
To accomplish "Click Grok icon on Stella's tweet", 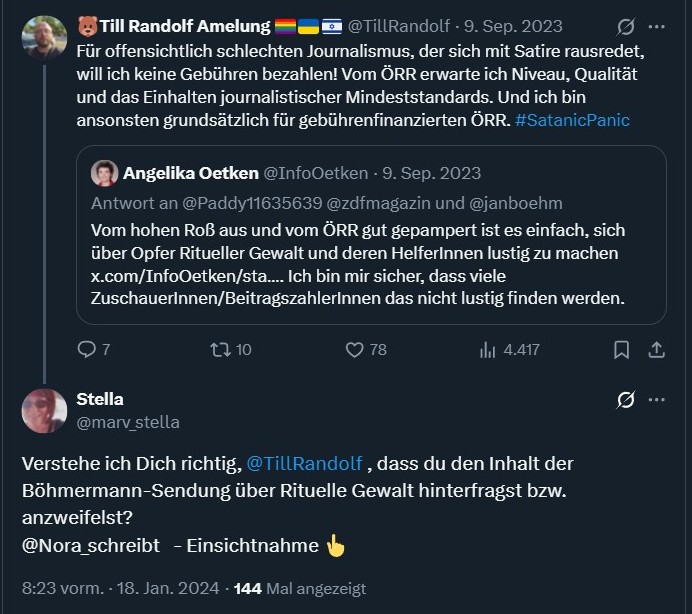I will [x=626, y=400].
